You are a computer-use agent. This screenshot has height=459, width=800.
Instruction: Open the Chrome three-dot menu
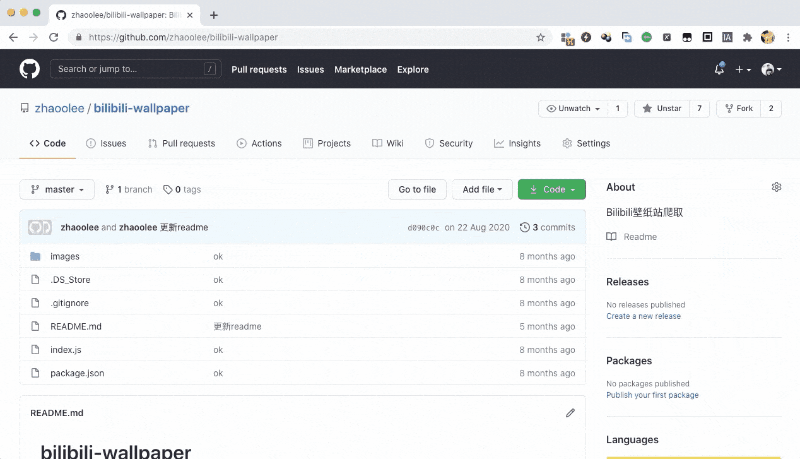tap(788, 37)
